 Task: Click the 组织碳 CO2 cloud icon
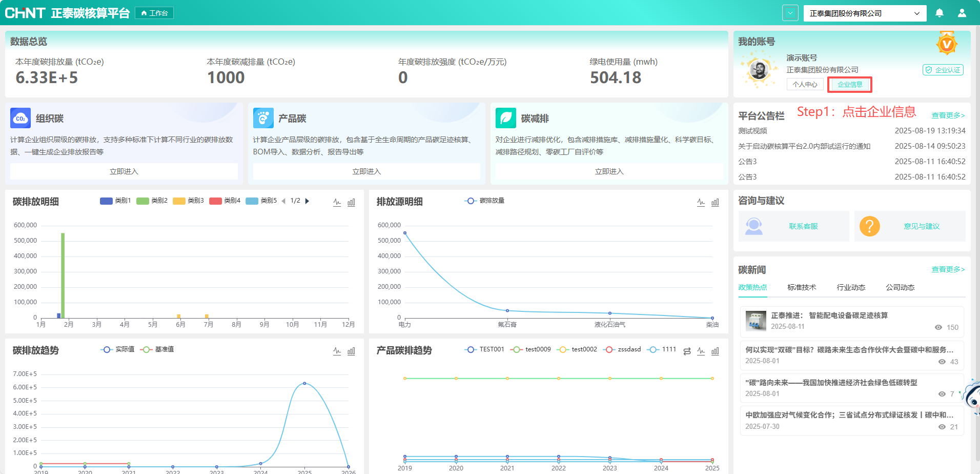(21, 118)
